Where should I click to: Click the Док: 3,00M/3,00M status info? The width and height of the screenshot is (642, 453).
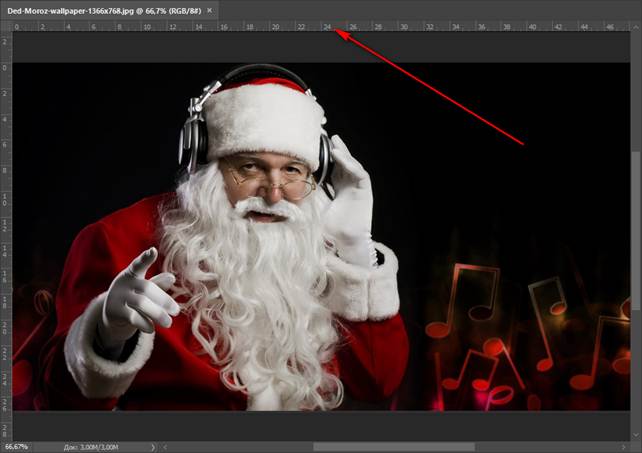pos(91,447)
